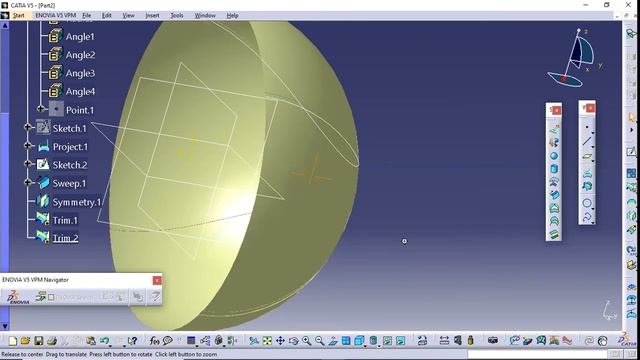Open the Edit menu
Image resolution: width=640 pixels, height=360 pixels.
pos(107,16)
